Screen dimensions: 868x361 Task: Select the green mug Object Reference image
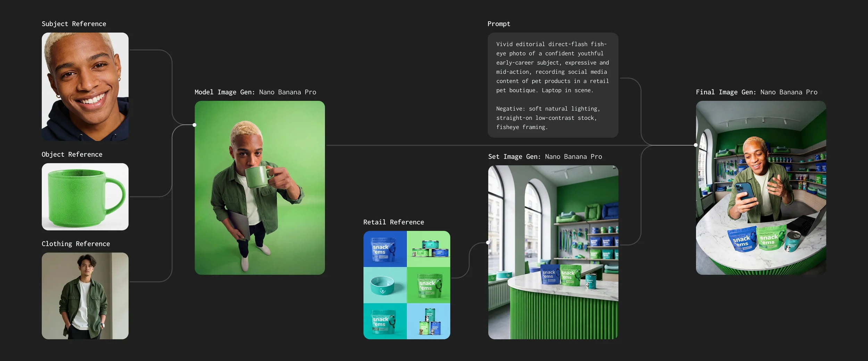(x=85, y=197)
